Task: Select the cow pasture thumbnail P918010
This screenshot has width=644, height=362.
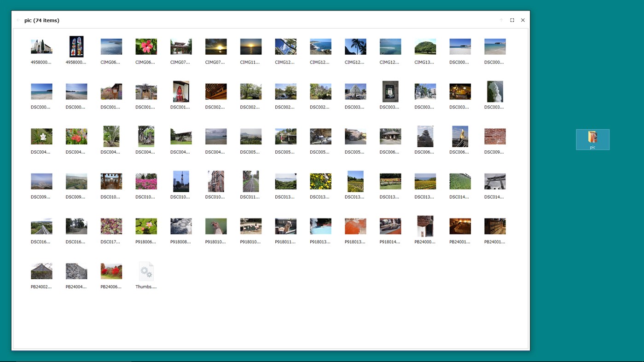Action: tap(251, 225)
